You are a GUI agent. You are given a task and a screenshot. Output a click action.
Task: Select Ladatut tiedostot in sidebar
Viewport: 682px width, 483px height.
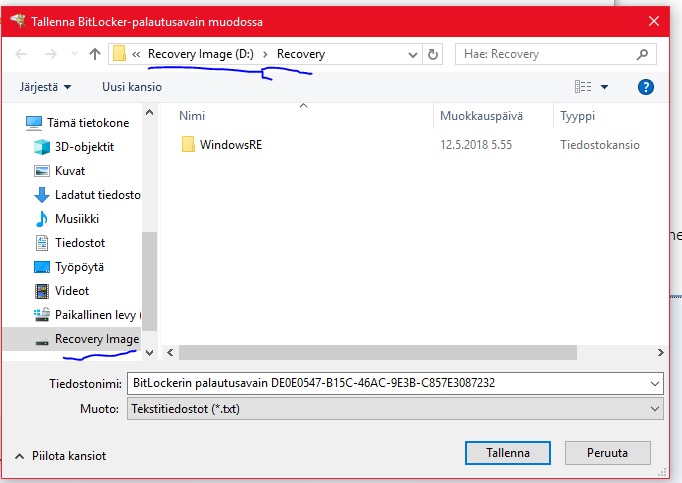click(x=97, y=195)
